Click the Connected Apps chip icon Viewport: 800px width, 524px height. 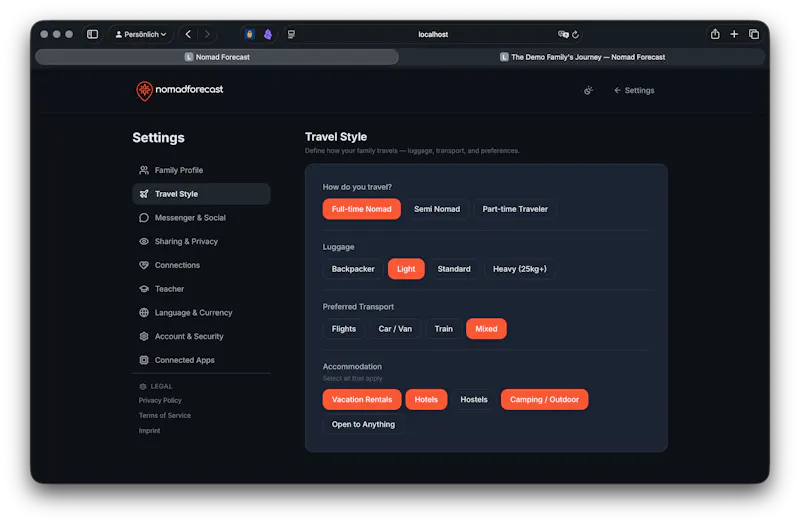(144, 360)
